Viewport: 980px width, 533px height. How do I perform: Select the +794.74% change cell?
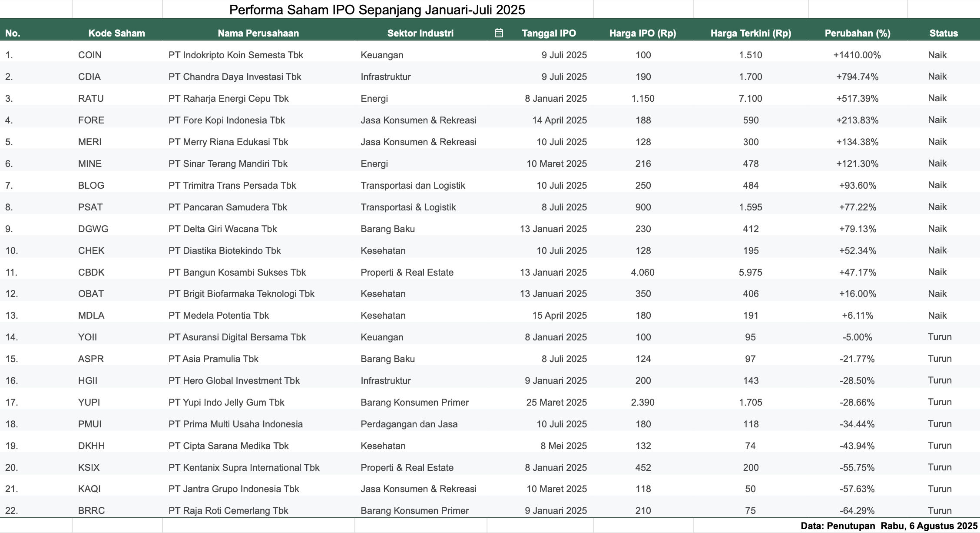857,77
